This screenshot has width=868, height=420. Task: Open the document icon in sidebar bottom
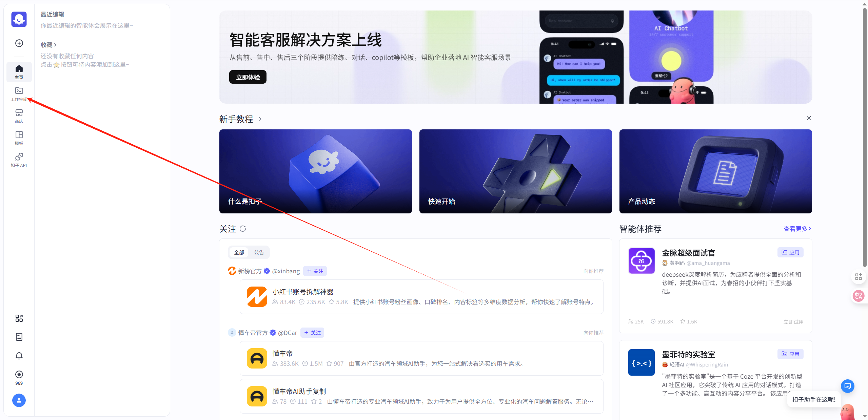19,337
